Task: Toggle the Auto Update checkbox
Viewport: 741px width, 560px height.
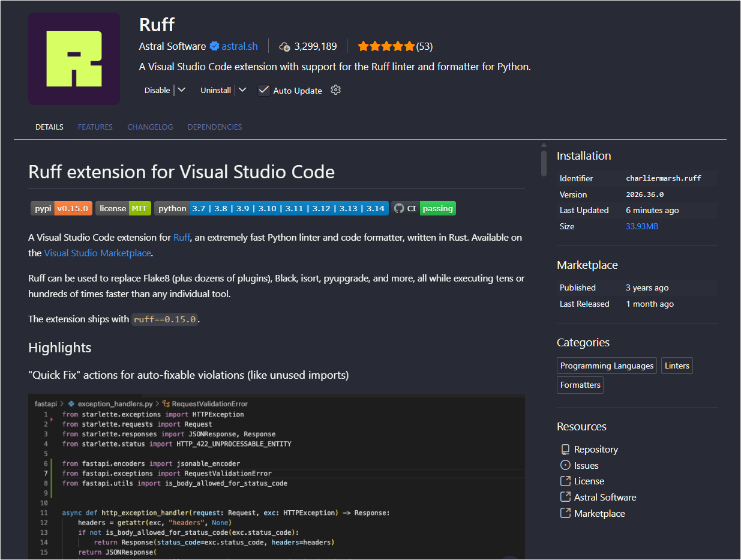Action: [x=264, y=90]
